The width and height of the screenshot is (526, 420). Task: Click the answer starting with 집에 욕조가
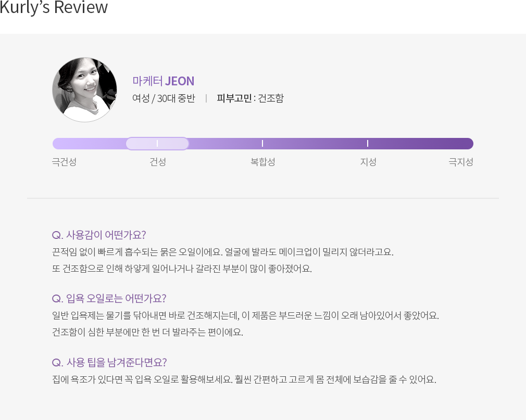click(244, 379)
